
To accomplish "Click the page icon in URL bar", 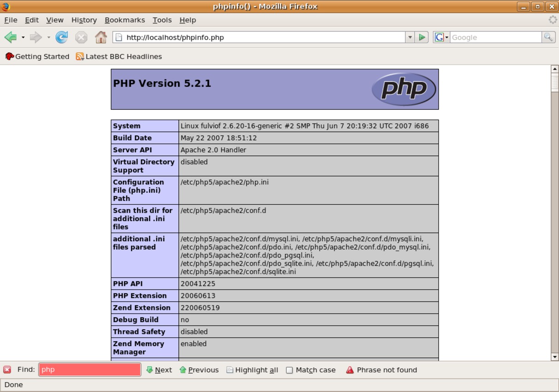I will (119, 37).
